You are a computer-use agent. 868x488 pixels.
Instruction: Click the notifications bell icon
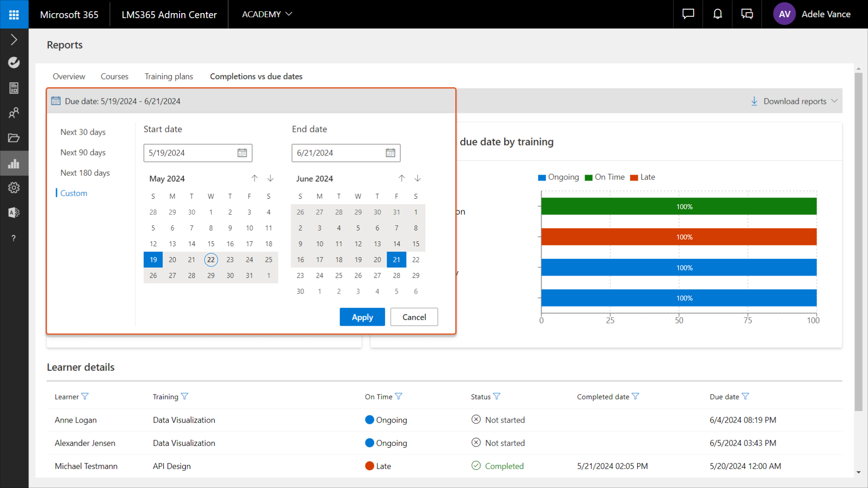717,14
